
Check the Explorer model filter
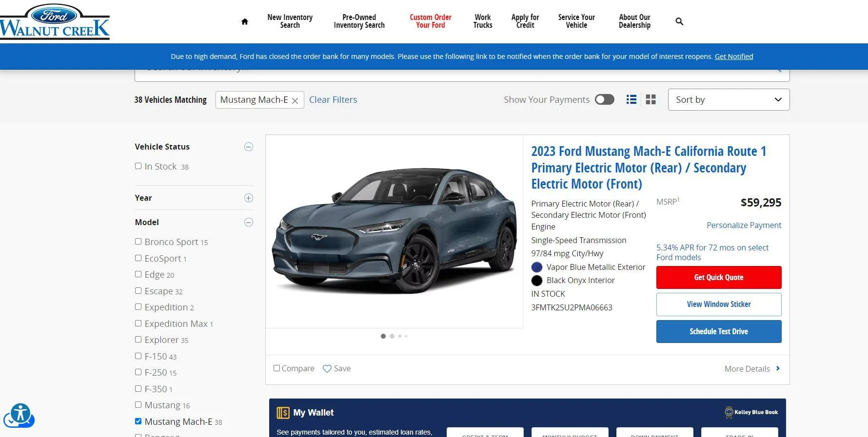pos(138,340)
